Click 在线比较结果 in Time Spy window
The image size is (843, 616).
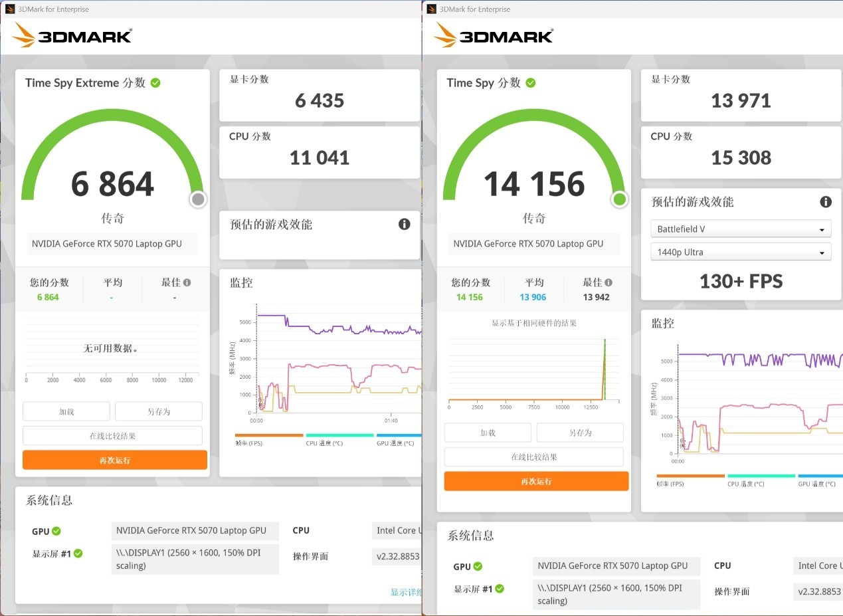(x=534, y=457)
